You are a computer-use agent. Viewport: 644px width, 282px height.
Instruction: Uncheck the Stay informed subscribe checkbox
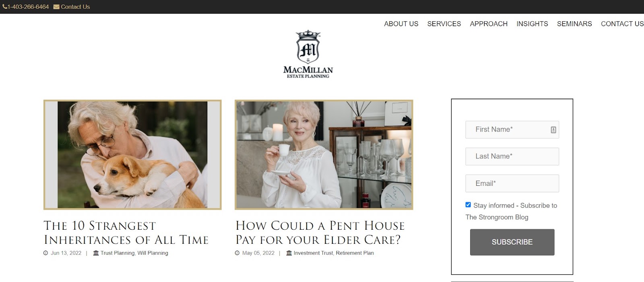pyautogui.click(x=468, y=205)
